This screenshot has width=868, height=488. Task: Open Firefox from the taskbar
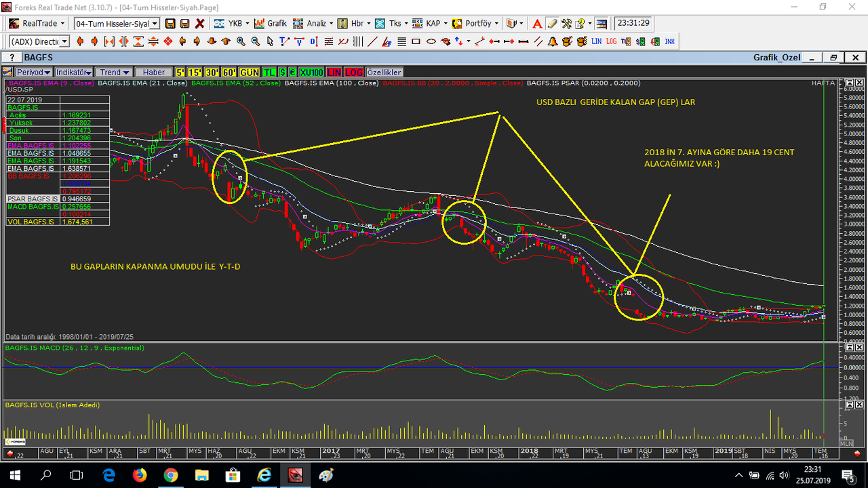pos(140,474)
